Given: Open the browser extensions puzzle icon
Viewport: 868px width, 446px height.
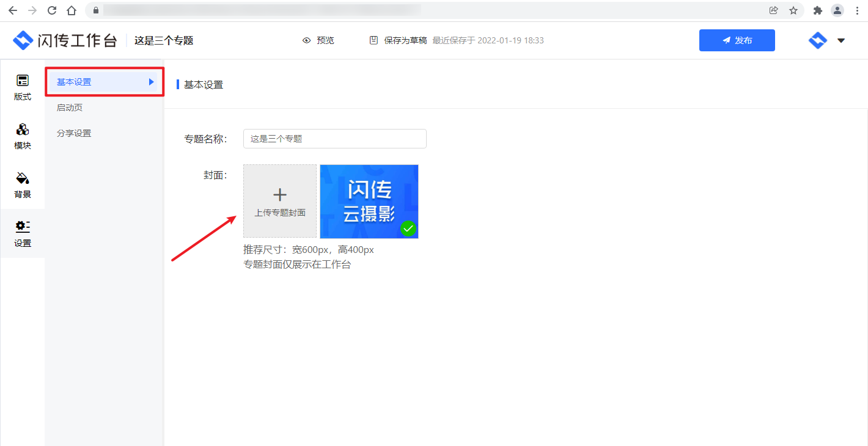Looking at the screenshot, I should tap(818, 10).
